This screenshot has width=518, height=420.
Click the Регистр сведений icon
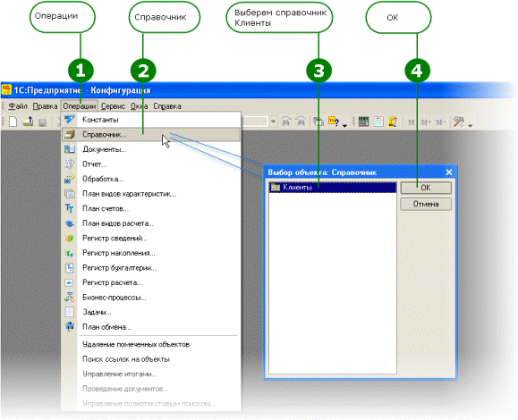click(x=70, y=239)
